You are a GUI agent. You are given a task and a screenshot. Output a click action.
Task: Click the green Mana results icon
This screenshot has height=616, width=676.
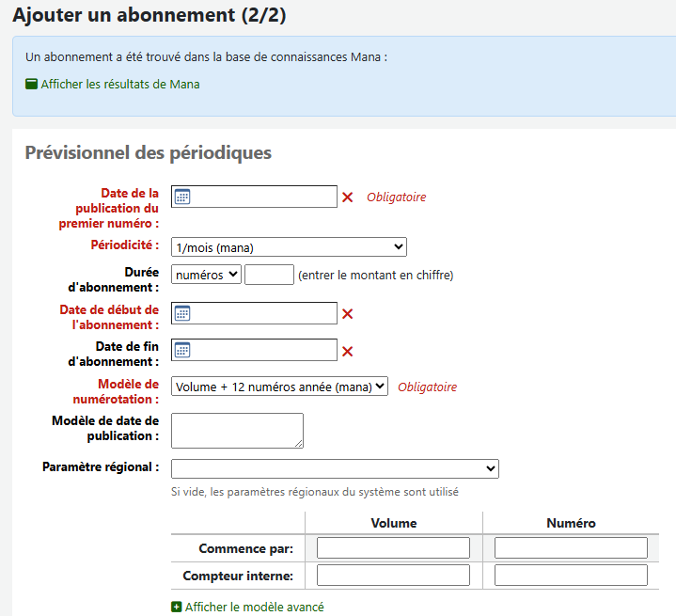[x=32, y=84]
